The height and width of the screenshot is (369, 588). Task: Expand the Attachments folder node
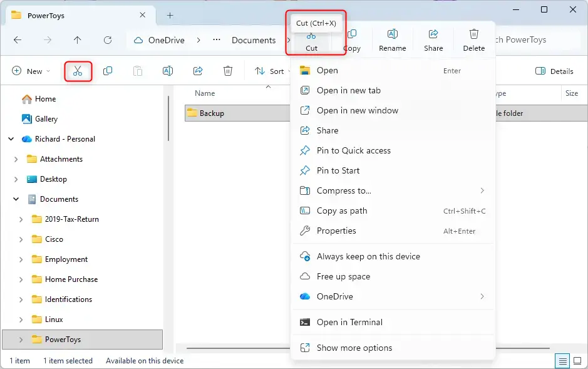(16, 159)
